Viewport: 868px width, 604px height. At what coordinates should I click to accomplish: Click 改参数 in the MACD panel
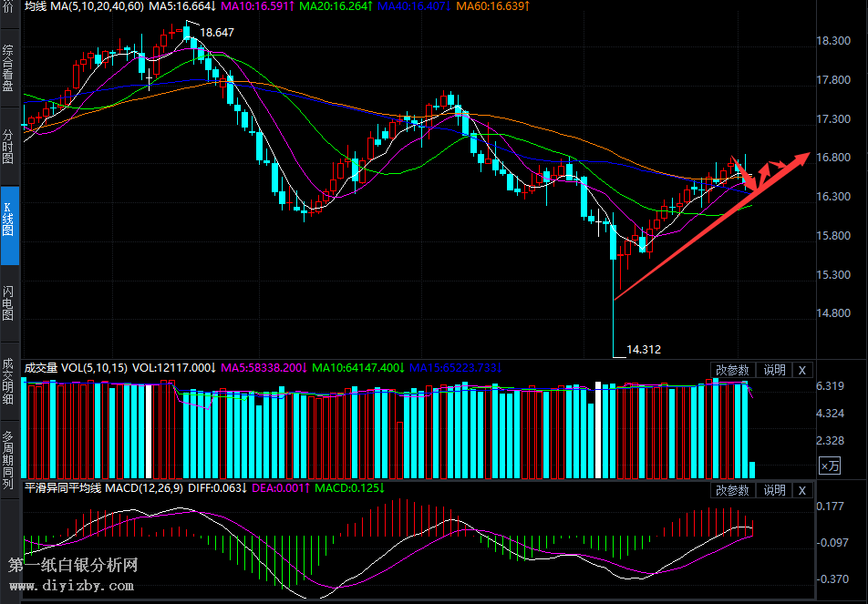[732, 490]
